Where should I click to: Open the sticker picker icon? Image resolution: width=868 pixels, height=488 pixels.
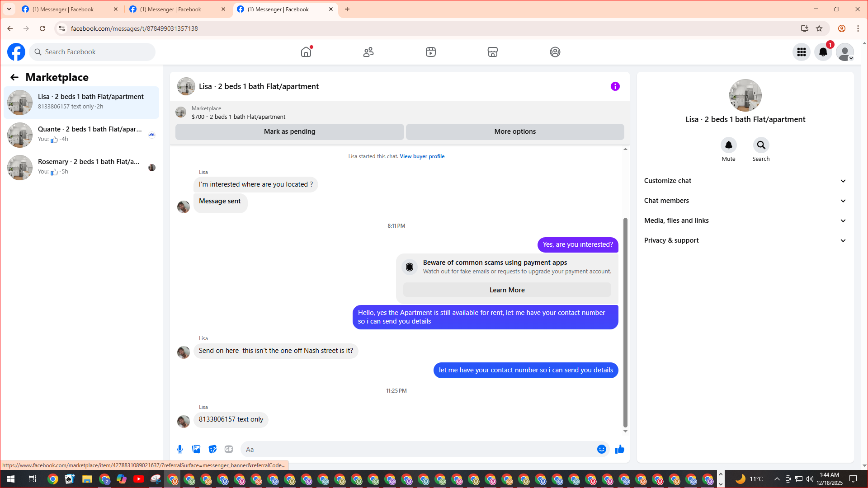212,449
